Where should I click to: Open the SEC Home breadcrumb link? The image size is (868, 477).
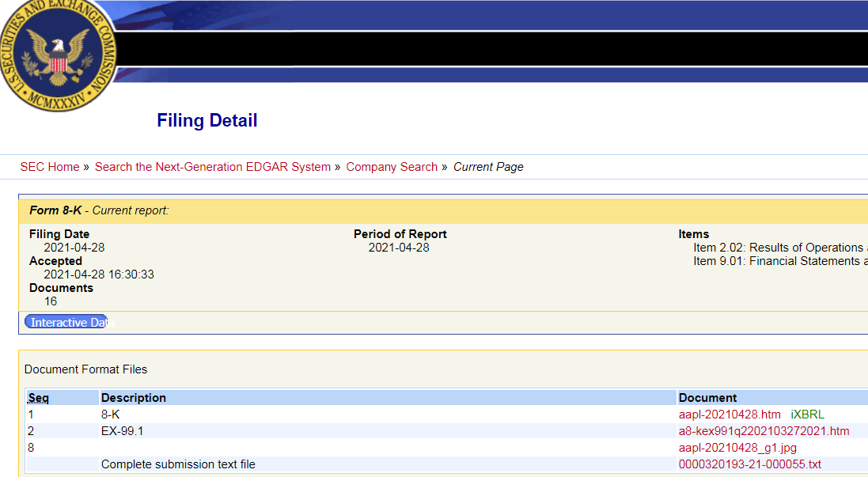(x=50, y=167)
